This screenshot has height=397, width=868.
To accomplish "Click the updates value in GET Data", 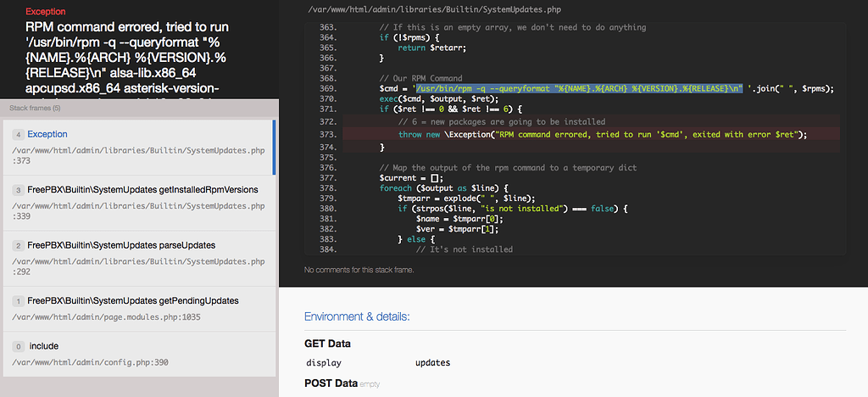I will (432, 363).
